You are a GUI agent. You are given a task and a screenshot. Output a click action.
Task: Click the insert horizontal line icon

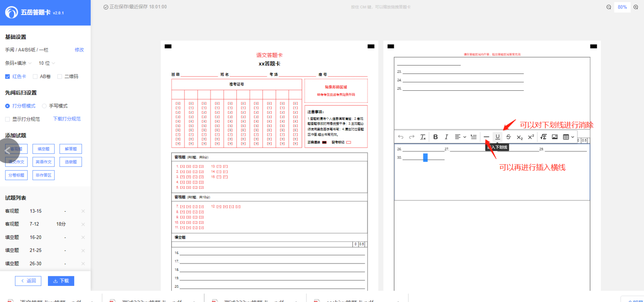pos(486,137)
